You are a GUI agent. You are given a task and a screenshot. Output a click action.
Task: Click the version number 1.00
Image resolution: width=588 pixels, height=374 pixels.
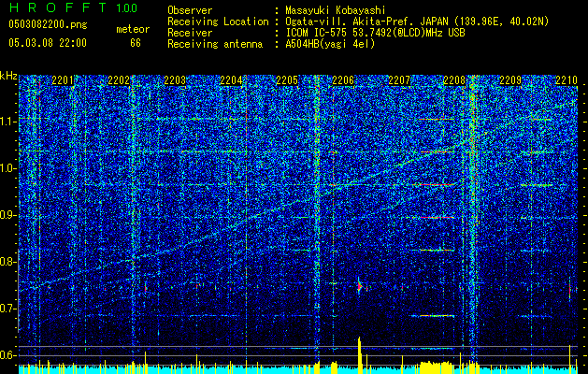tap(127, 8)
